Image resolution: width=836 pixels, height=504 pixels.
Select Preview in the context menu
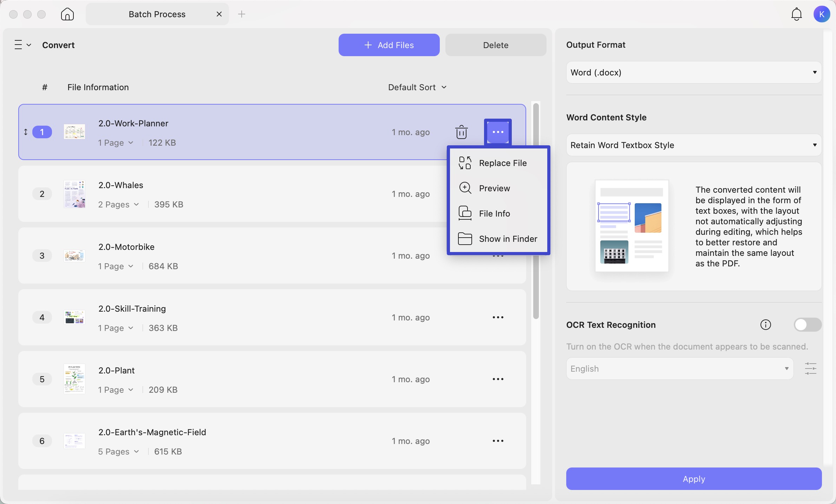tap(498, 188)
